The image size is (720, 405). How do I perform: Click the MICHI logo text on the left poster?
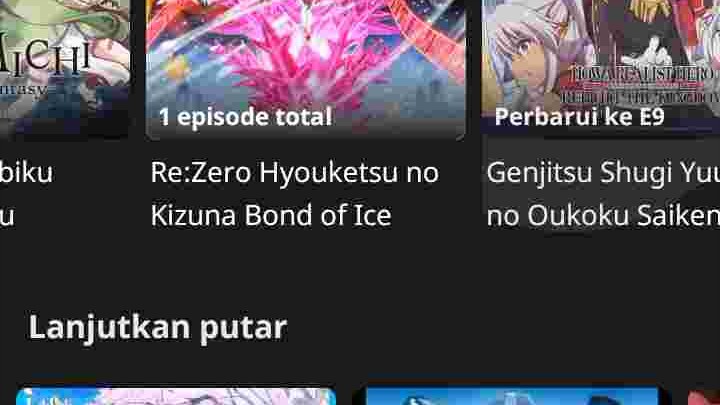coord(45,58)
